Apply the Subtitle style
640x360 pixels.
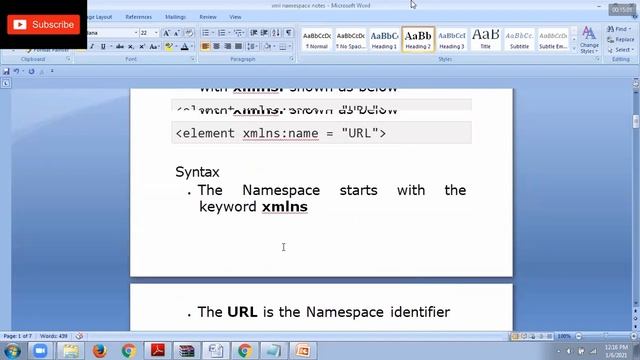(x=519, y=40)
